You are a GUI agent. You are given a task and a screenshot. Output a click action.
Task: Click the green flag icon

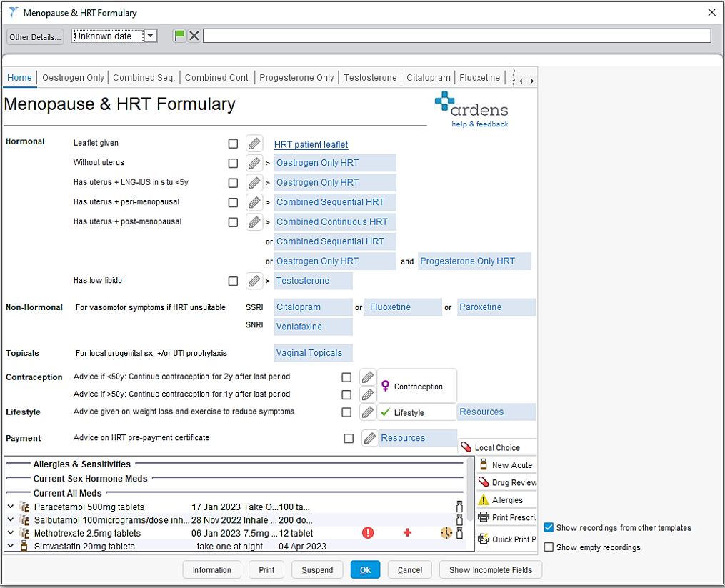[179, 36]
